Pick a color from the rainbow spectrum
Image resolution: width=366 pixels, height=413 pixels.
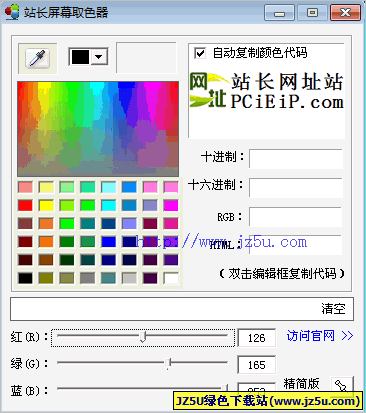click(98, 129)
